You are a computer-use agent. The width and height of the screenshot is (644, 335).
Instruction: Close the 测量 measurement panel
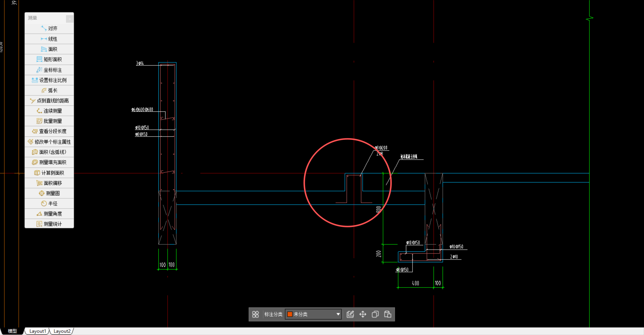(70, 19)
